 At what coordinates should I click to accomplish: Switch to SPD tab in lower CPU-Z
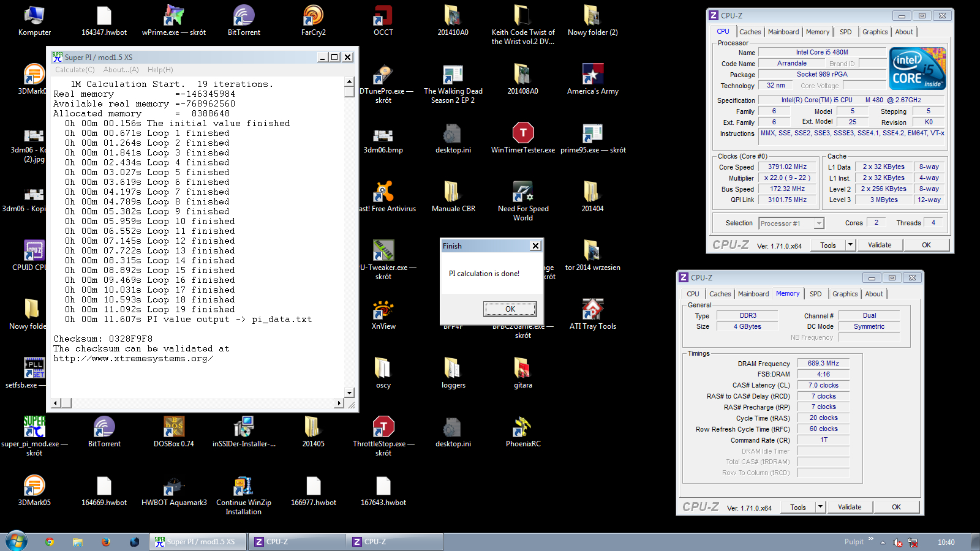click(x=815, y=294)
